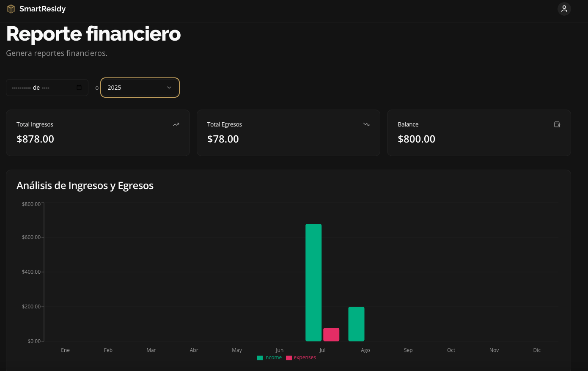This screenshot has width=588, height=371.
Task: Open the user profile icon menu
Action: tap(564, 9)
